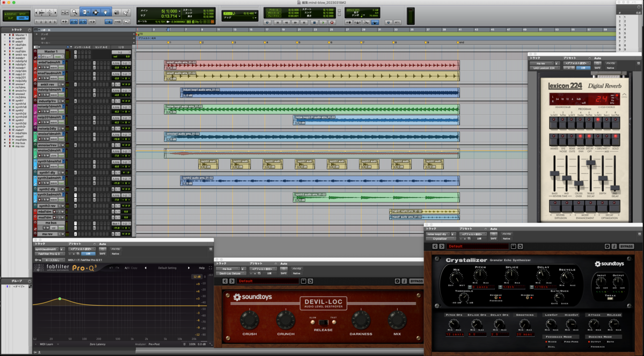Click the Devil-Loc DARKNESS knob
Viewport: 644px width, 356px height.
coord(361,320)
